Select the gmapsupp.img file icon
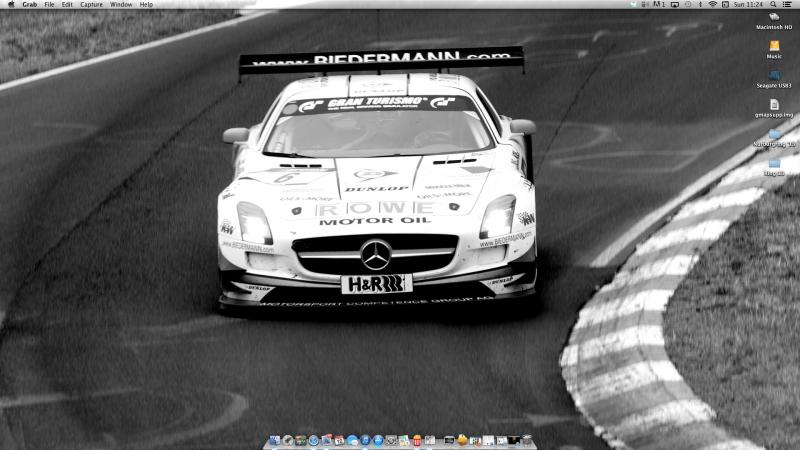 (774, 105)
